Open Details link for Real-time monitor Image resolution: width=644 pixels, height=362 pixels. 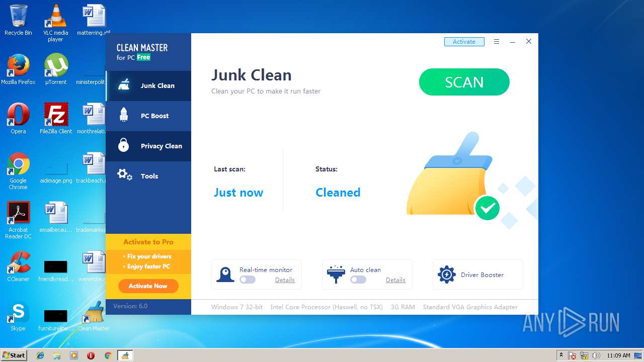tap(285, 280)
